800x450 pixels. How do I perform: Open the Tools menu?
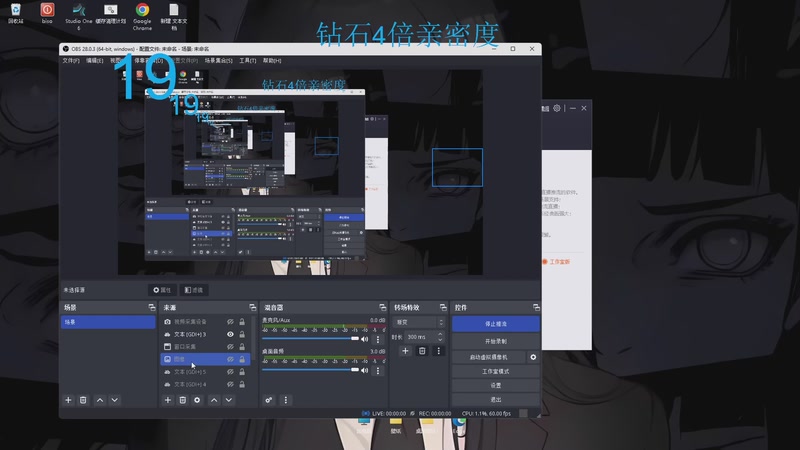point(247,61)
